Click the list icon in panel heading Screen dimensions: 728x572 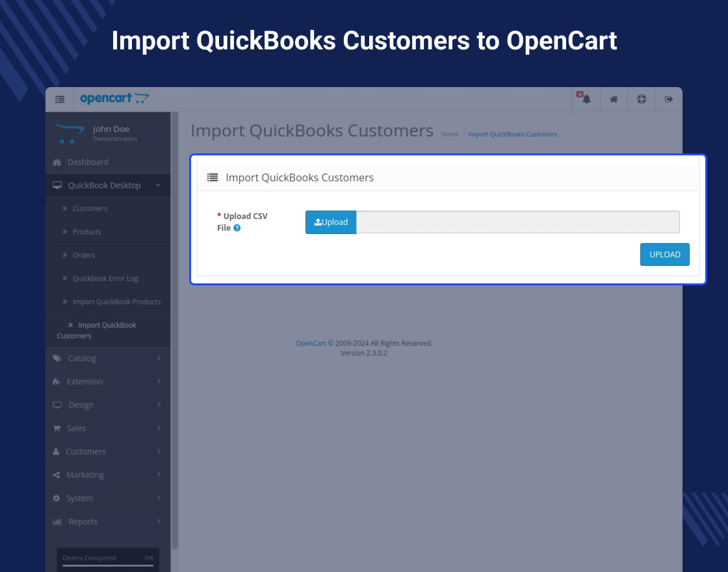pos(213,177)
